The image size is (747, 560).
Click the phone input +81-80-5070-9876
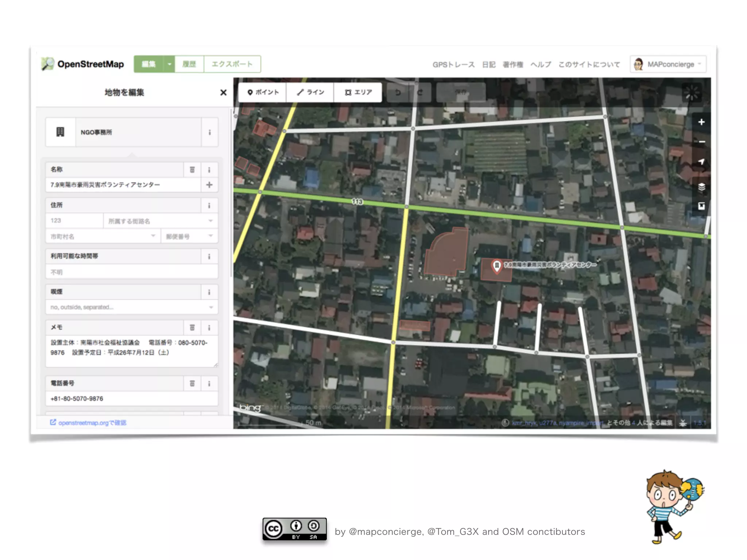(x=132, y=398)
